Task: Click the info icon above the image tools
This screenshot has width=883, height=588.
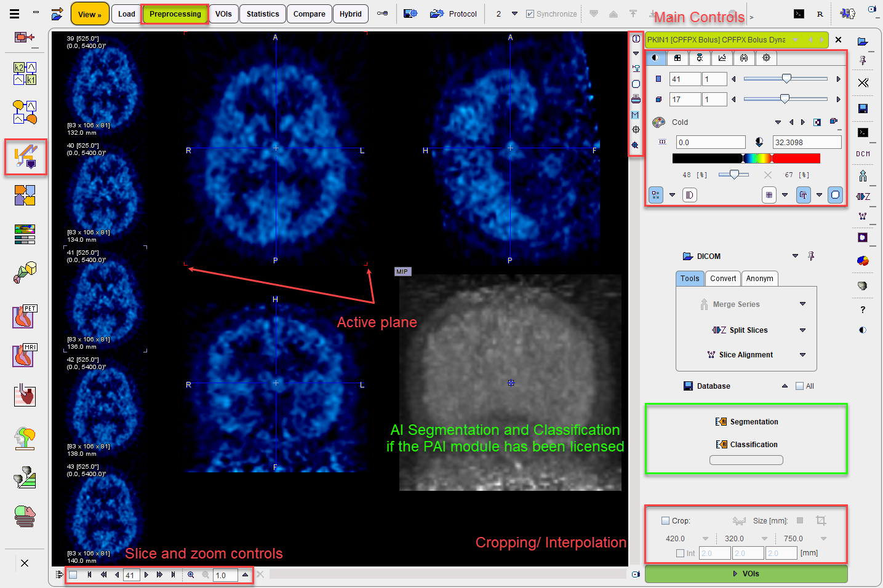Action: tap(636, 39)
